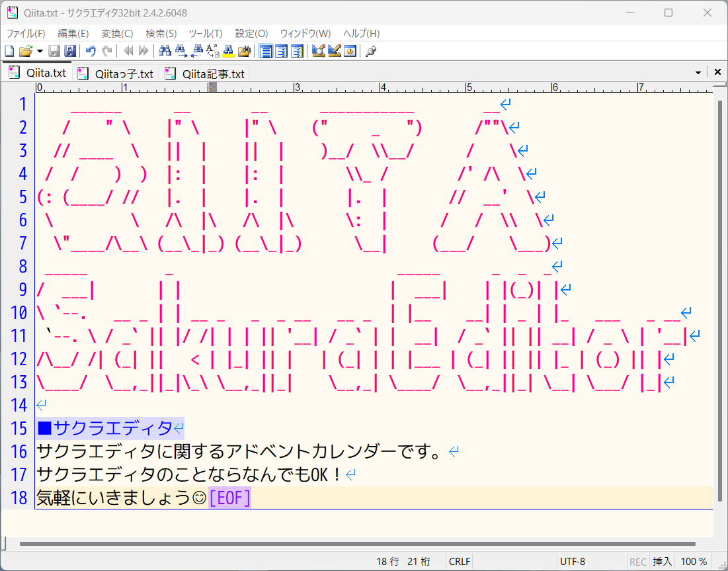Click the pushpin-shaped toolbar icon

[371, 51]
